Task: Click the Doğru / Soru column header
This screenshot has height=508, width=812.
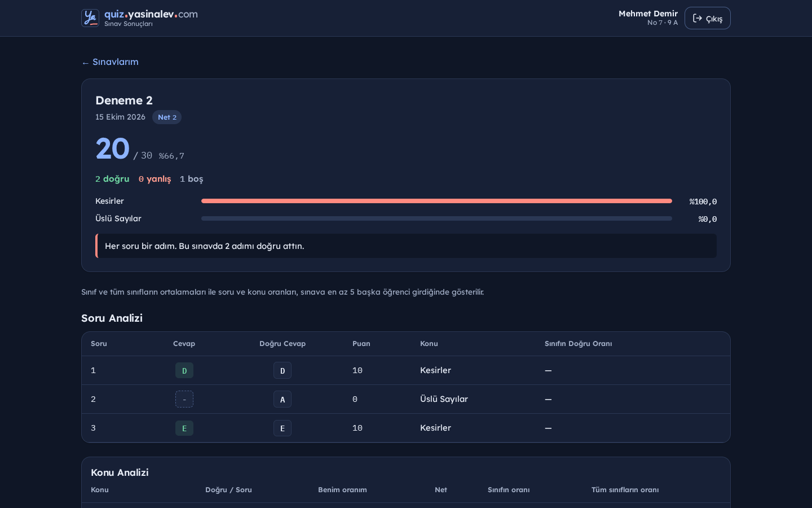Action: click(x=228, y=490)
